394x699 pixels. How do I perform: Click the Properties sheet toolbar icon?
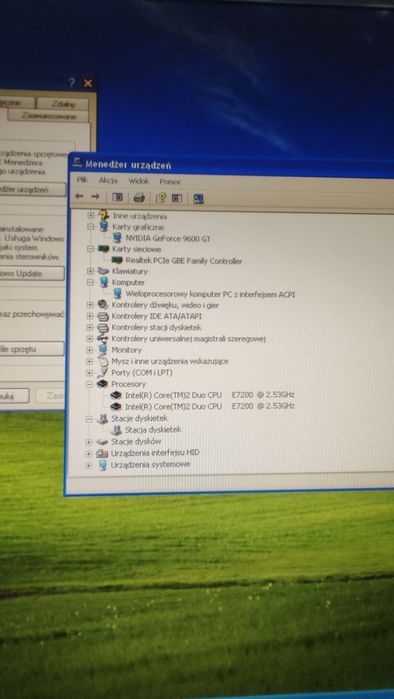[177, 198]
